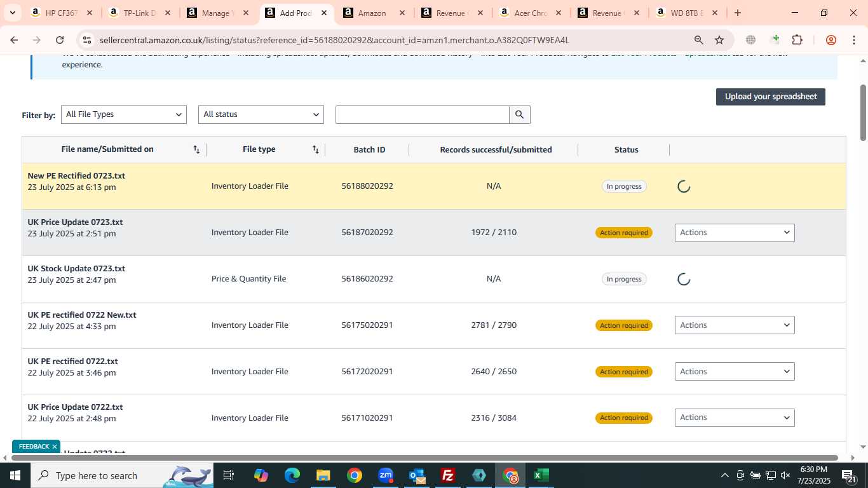Click the volume muted tray icon
868x488 pixels.
pos(785,475)
